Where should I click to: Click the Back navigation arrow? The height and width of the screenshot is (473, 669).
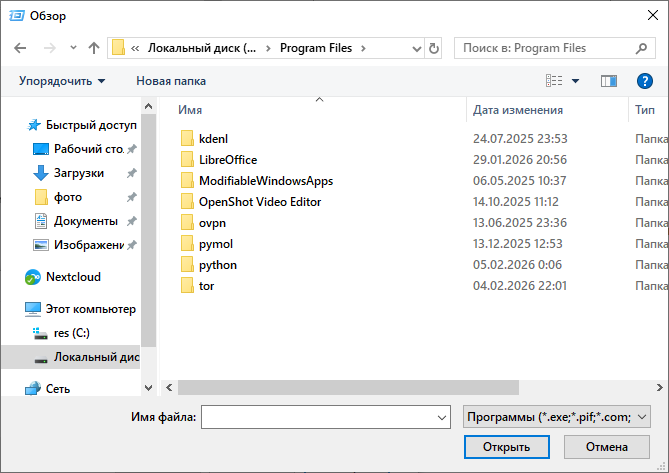click(x=21, y=48)
